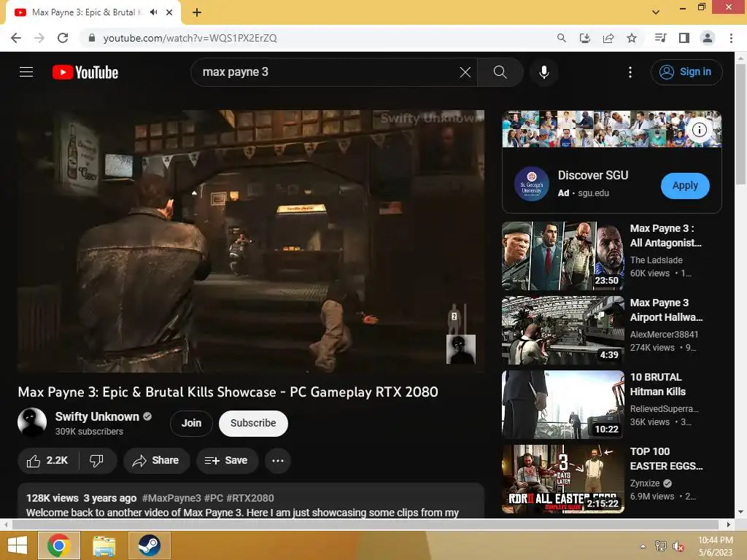The height and width of the screenshot is (560, 747).
Task: Open Chrome profile avatar
Action: [708, 38]
